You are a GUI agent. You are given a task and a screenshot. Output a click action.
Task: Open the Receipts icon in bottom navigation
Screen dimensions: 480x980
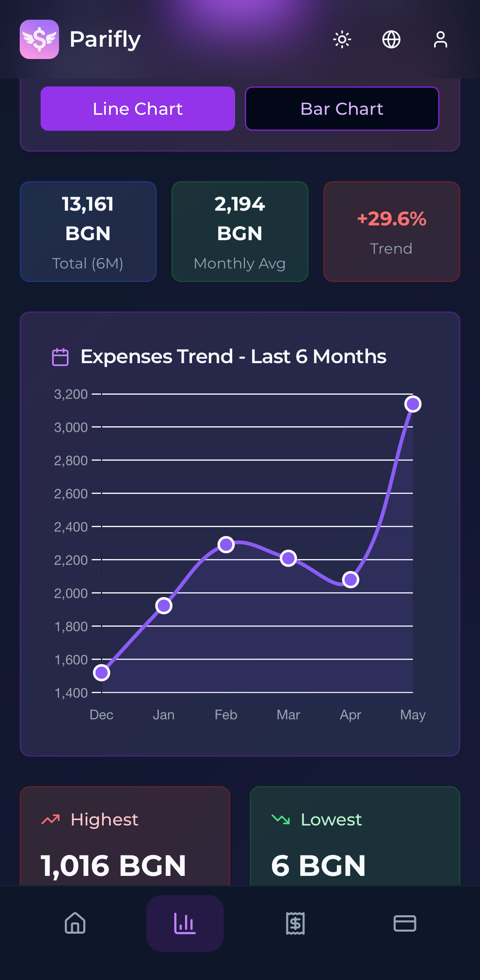tap(295, 923)
